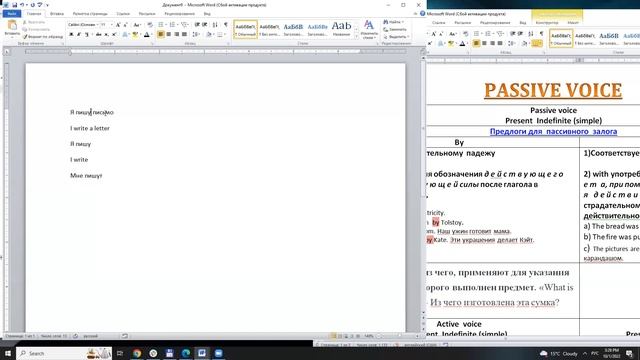Open Рассылки tab in left window

tap(147, 13)
